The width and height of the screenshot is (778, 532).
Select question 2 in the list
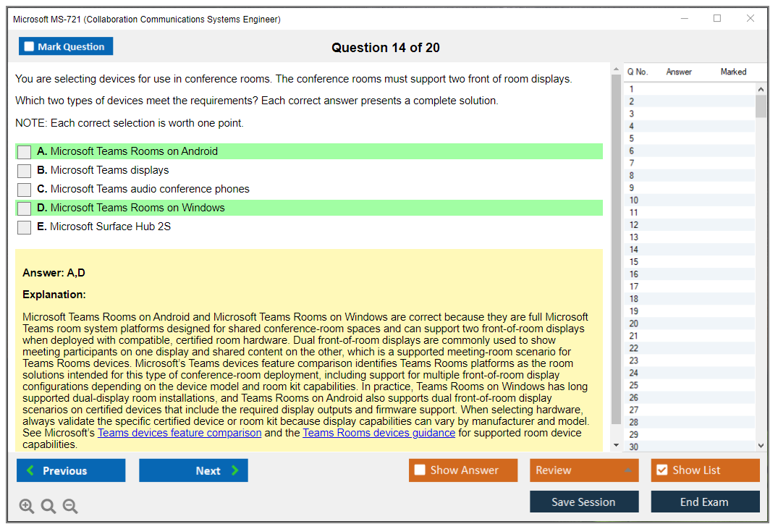690,101
